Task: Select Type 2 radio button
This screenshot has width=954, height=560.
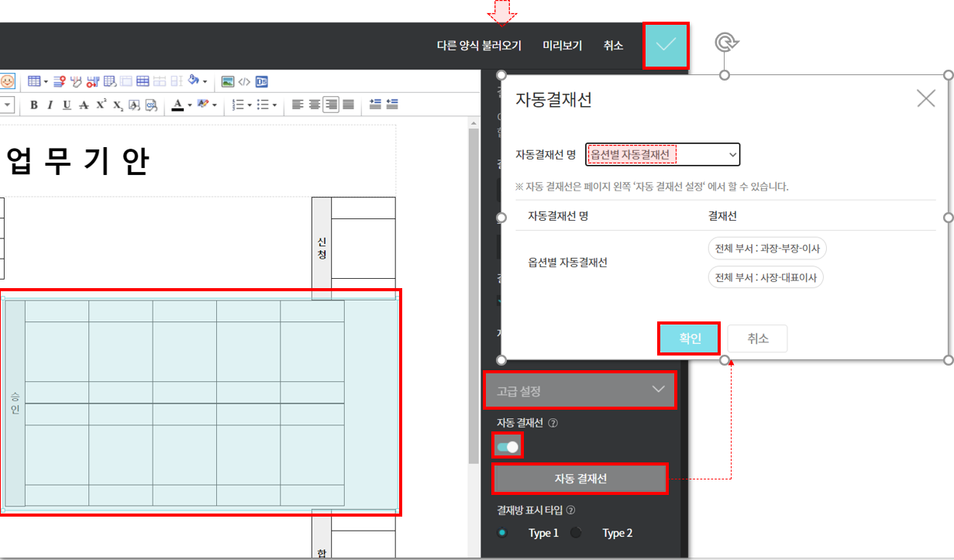Action: click(x=576, y=533)
